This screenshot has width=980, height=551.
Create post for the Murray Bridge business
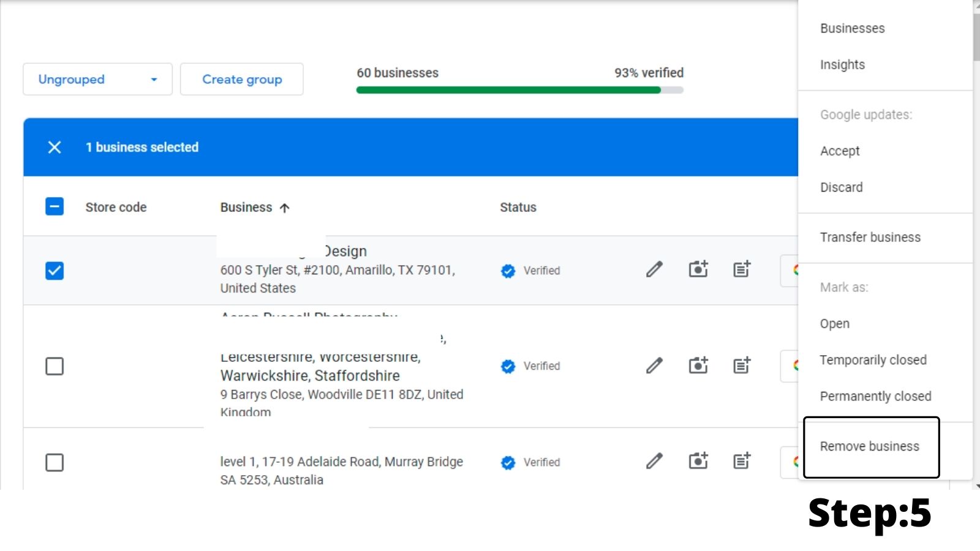coord(742,461)
